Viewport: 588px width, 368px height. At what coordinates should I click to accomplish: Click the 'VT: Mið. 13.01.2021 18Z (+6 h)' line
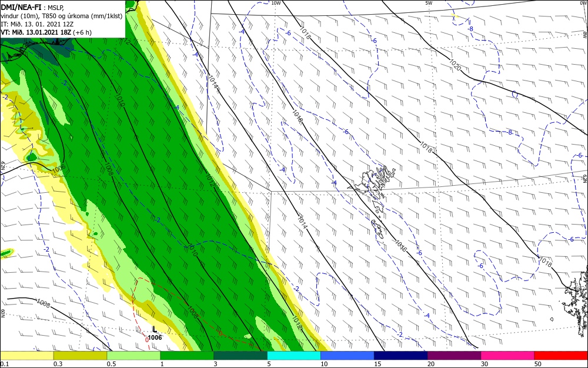pyautogui.click(x=46, y=32)
